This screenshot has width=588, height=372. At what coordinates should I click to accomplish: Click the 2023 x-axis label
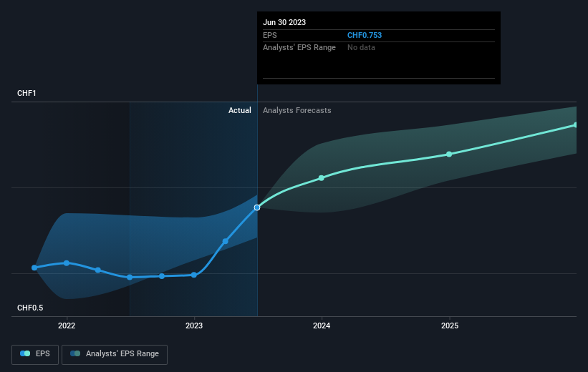pyautogui.click(x=194, y=325)
